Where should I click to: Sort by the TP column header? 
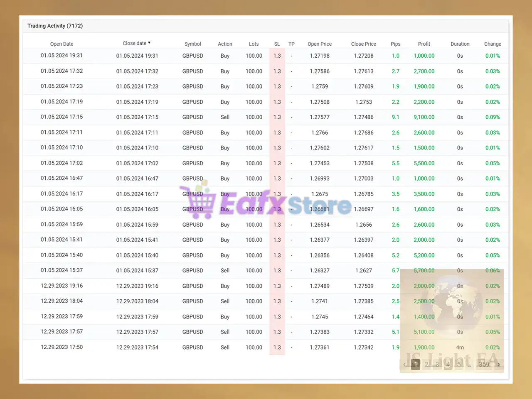(x=291, y=44)
